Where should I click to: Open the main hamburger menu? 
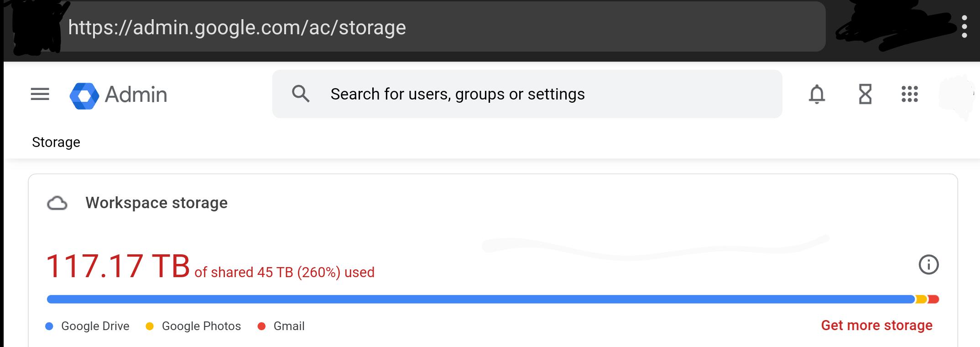tap(40, 95)
